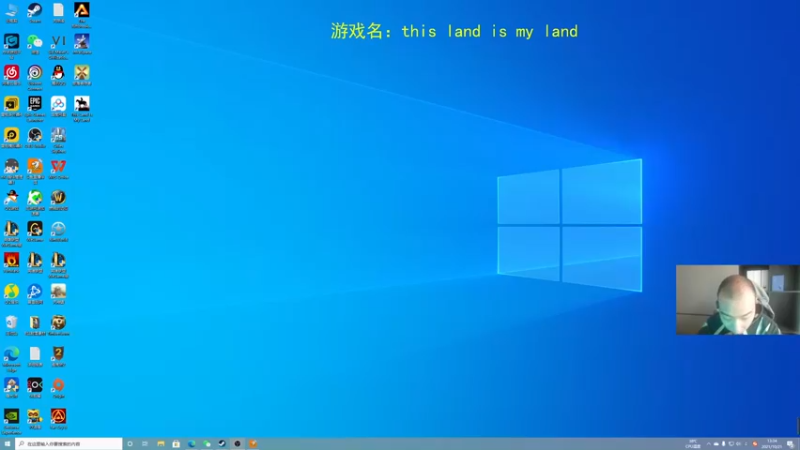Open the orange app on taskbar
Image resolution: width=800 pixels, height=450 pixels.
pyautogui.click(x=253, y=444)
